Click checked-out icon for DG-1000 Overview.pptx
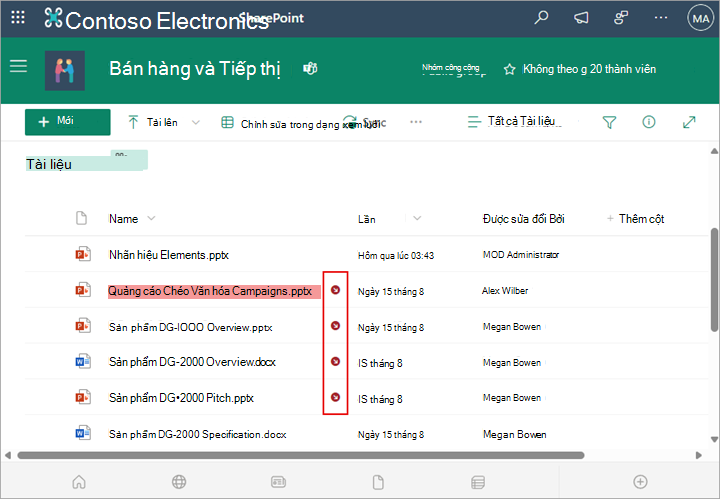Viewport: 720px width, 499px height. tap(336, 325)
